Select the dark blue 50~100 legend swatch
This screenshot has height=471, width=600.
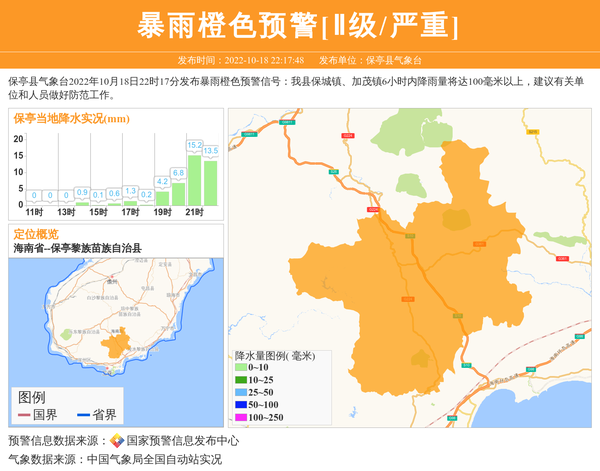240,404
